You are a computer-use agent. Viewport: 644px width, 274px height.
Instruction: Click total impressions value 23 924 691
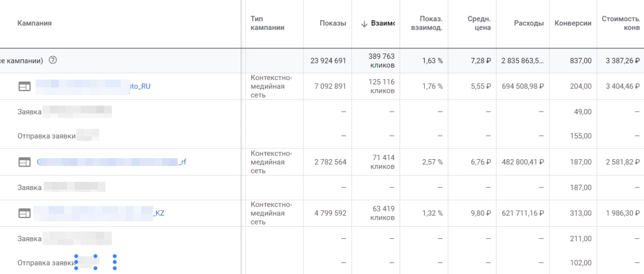point(328,60)
